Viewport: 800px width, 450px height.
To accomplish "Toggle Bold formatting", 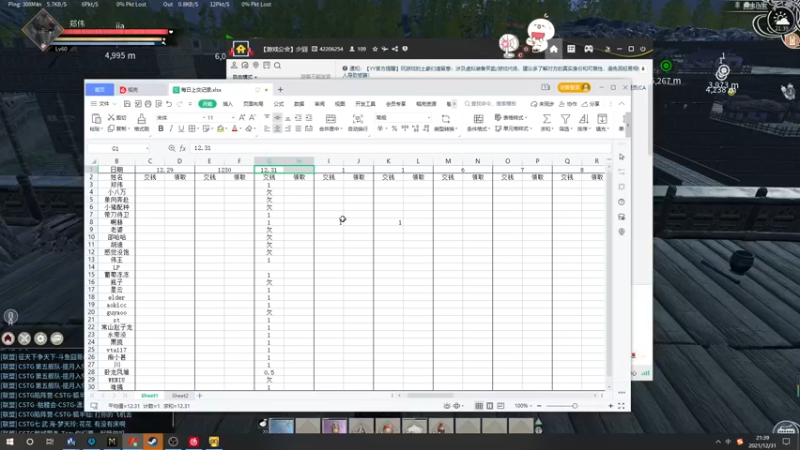I will 161,129.
